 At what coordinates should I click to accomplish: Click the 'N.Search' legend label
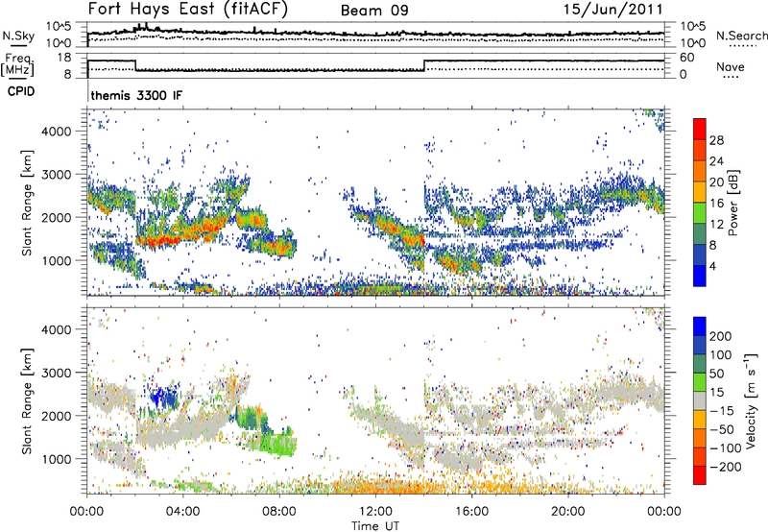(741, 36)
